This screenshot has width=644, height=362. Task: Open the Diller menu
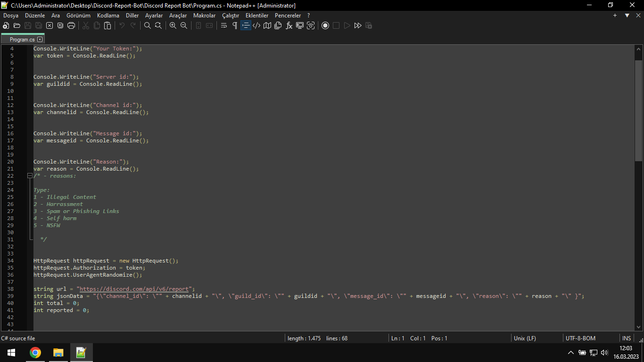pos(132,16)
